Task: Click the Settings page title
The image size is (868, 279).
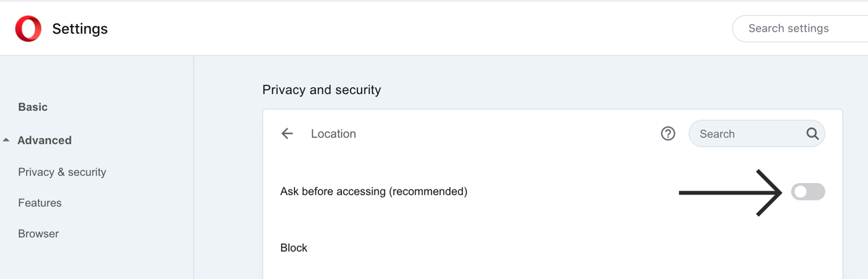Action: coord(80,29)
